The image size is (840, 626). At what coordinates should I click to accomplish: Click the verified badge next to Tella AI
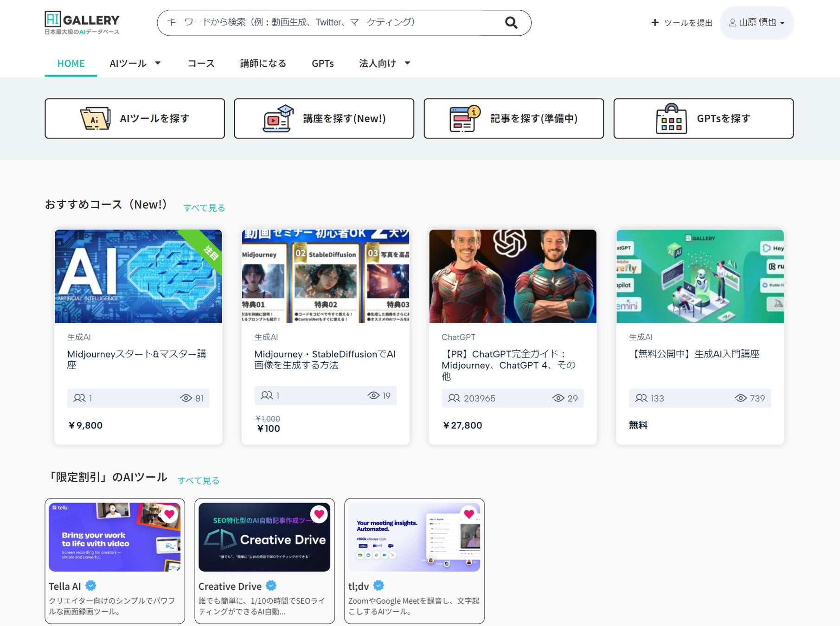[91, 586]
